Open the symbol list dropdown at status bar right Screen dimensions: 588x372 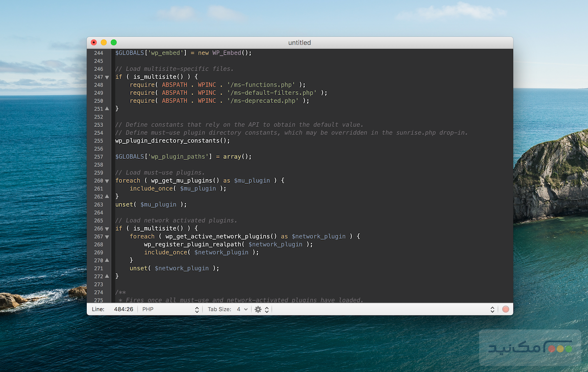(492, 309)
